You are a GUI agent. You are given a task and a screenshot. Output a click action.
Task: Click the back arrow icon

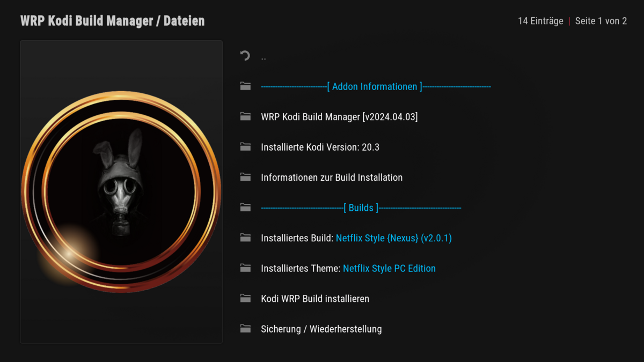(245, 56)
